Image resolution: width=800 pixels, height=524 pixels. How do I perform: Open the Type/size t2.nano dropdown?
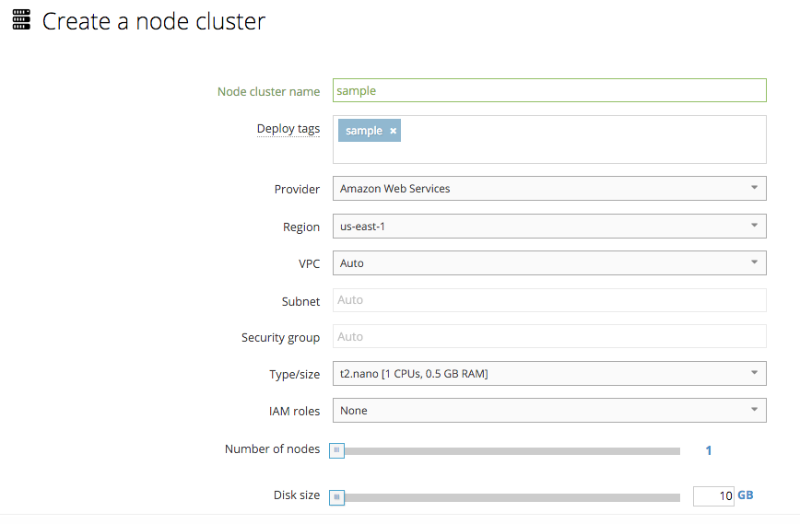point(549,374)
